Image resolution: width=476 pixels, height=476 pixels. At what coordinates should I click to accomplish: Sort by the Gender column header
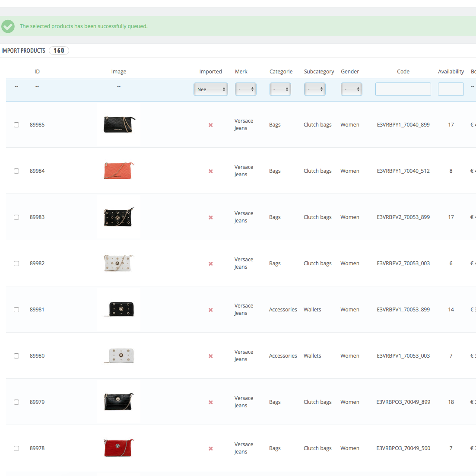pos(350,71)
